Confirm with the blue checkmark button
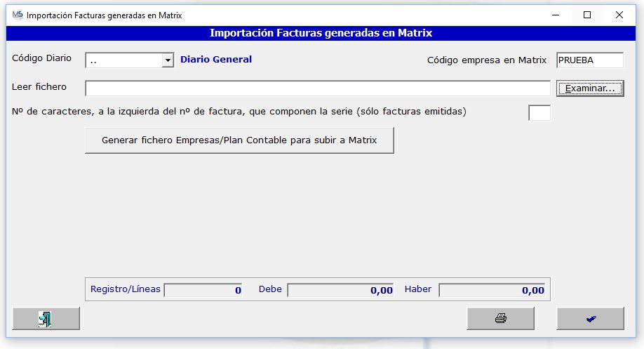The height and width of the screenshot is (349, 644). pos(591,319)
